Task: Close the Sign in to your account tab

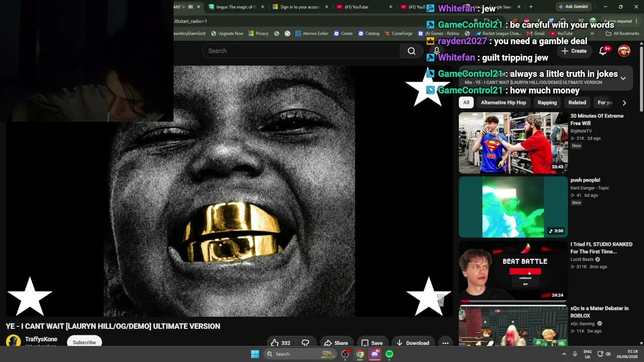Action: pos(327,7)
